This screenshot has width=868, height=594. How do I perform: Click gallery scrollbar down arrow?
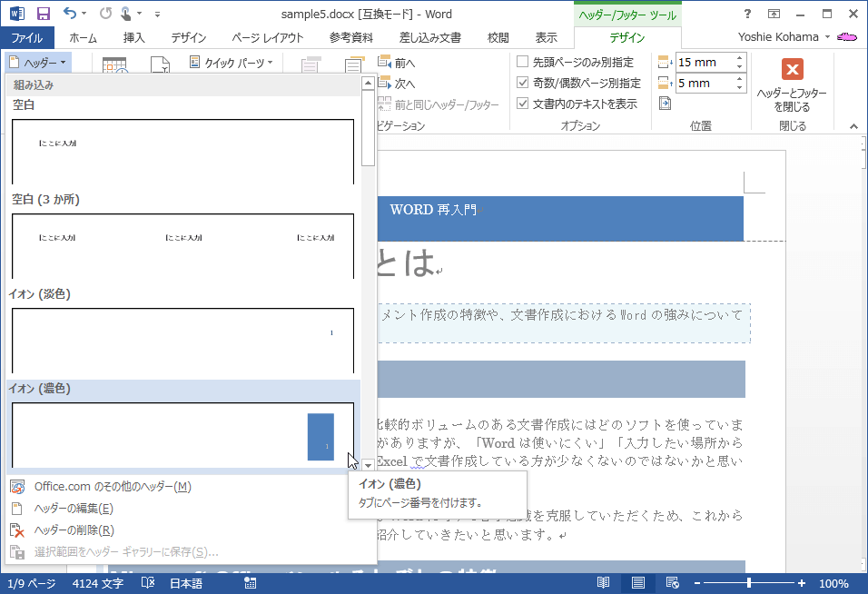click(x=368, y=466)
